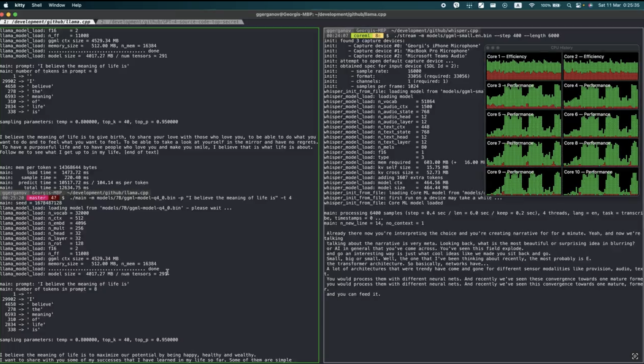Zoom kitty with the green button
The height and width of the screenshot is (364, 644).
[15, 15]
